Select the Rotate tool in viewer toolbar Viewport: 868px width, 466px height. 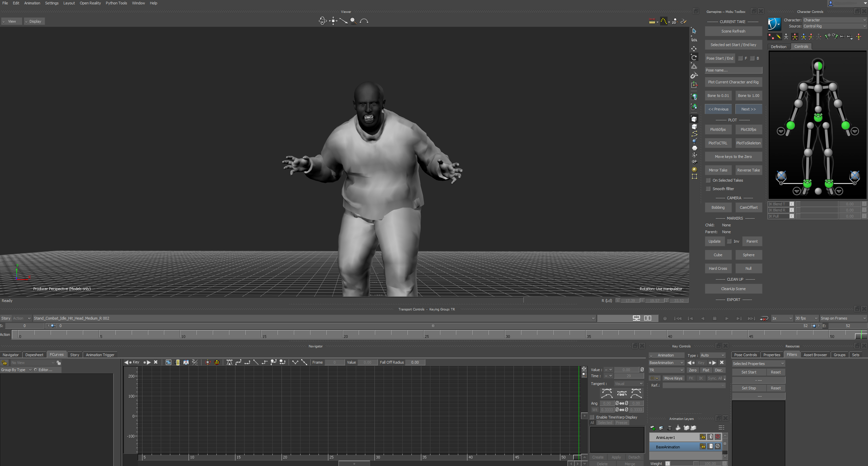694,58
